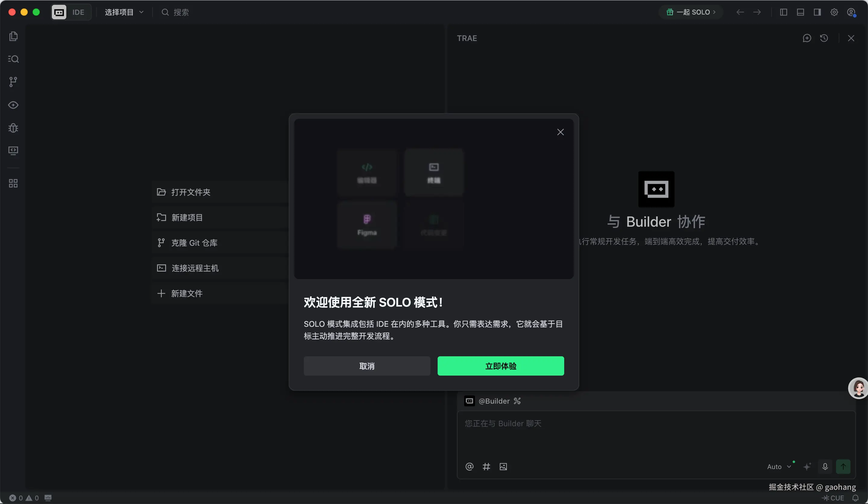Toggle the right AI sidebar layout
The width and height of the screenshot is (868, 504).
pyautogui.click(x=817, y=12)
